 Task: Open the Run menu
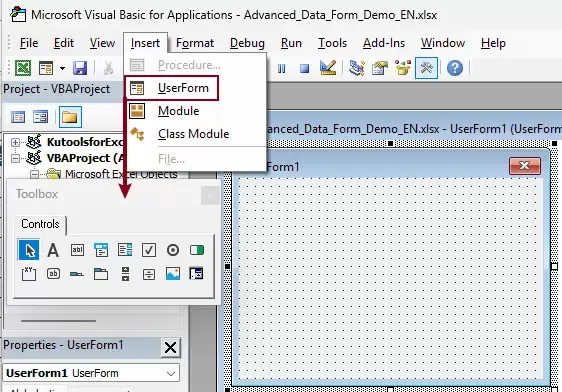291,43
